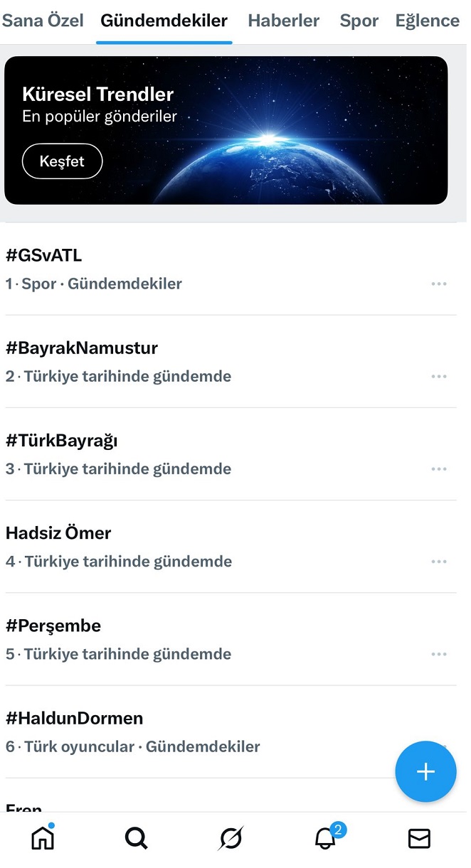Image resolution: width=471 pixels, height=868 pixels.
Task: Tap the blue compose post button
Action: pos(425,771)
